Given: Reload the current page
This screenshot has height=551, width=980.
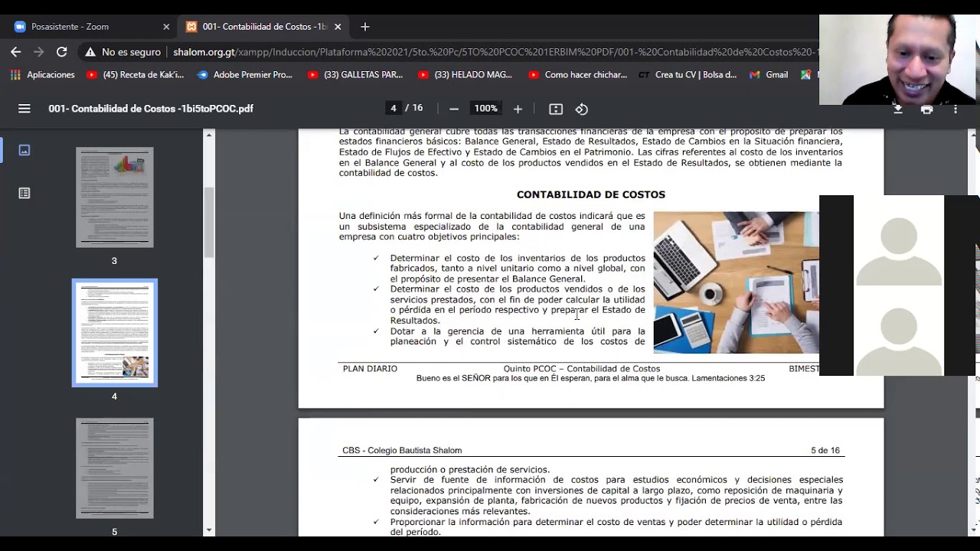Looking at the screenshot, I should point(61,52).
